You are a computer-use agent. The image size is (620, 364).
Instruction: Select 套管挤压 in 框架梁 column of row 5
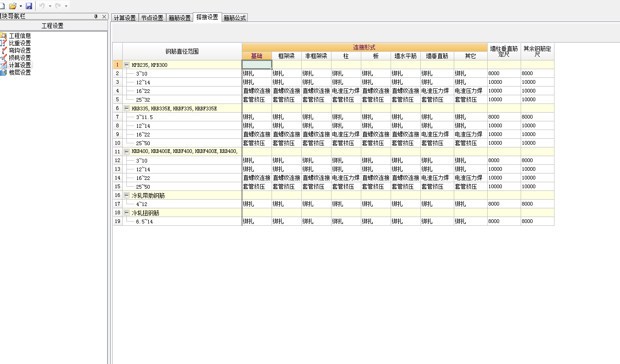[287, 99]
